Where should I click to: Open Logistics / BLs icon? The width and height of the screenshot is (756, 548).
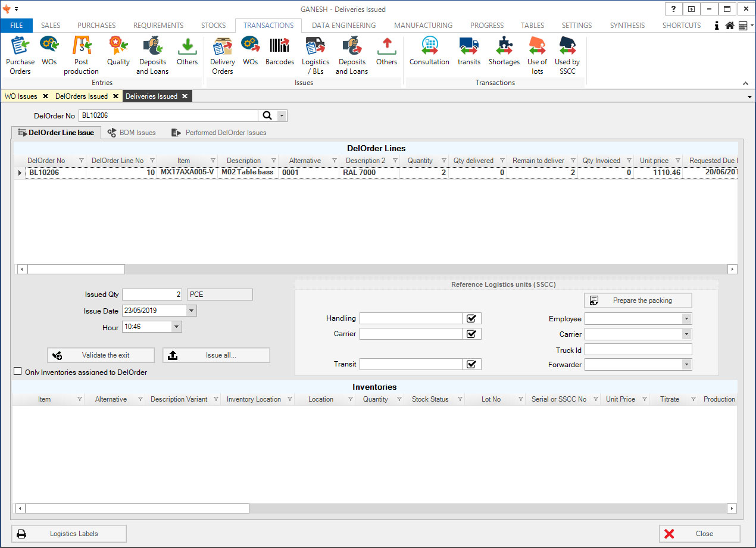[x=315, y=55]
